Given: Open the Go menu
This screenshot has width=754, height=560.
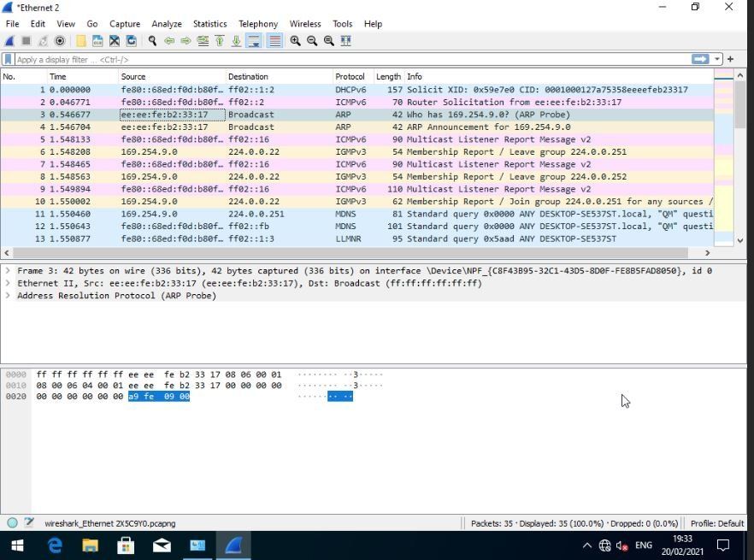Looking at the screenshot, I should click(x=91, y=24).
